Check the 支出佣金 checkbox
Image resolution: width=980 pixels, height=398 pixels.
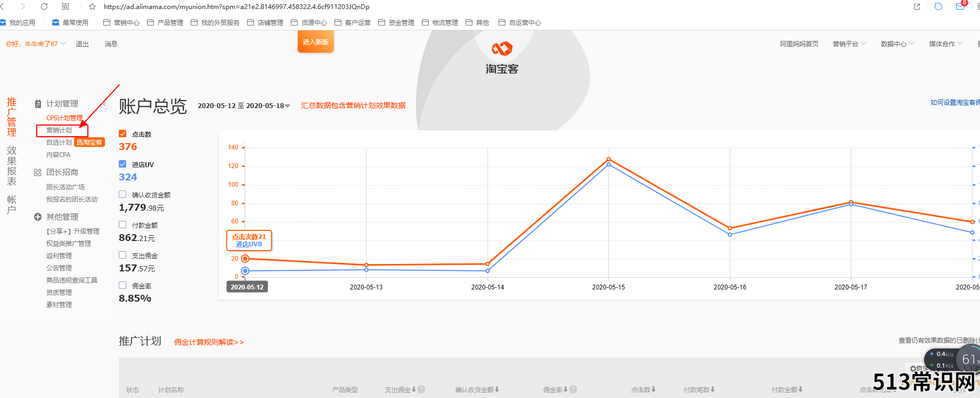(123, 255)
